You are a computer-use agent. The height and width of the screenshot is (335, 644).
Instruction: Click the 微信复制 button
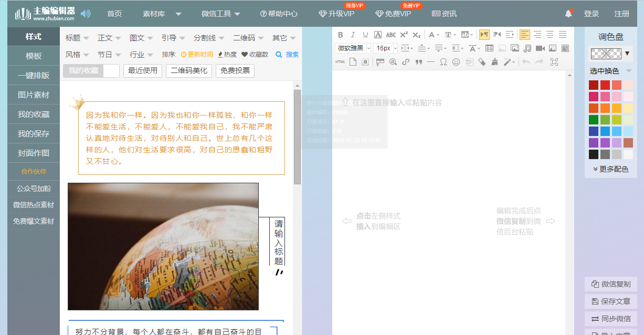[610, 284]
